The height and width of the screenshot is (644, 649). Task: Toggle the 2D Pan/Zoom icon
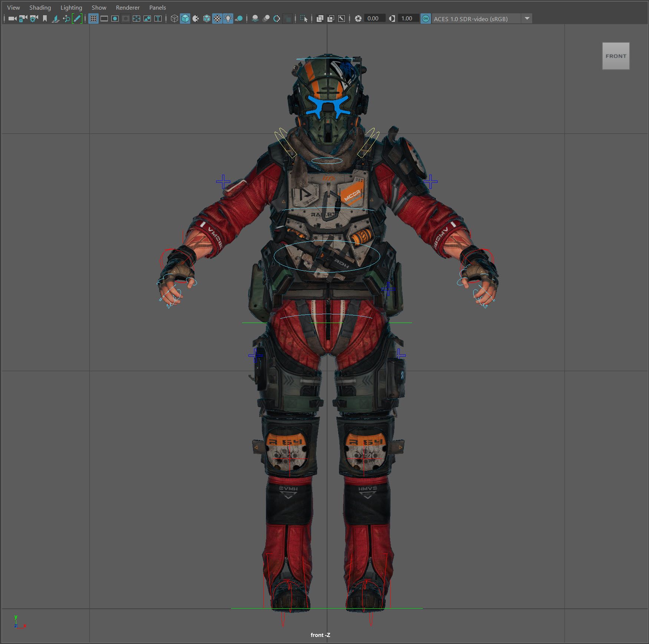click(66, 19)
